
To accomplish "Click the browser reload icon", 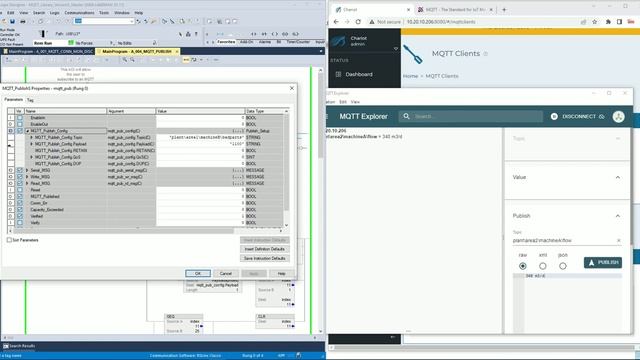I will [358, 22].
